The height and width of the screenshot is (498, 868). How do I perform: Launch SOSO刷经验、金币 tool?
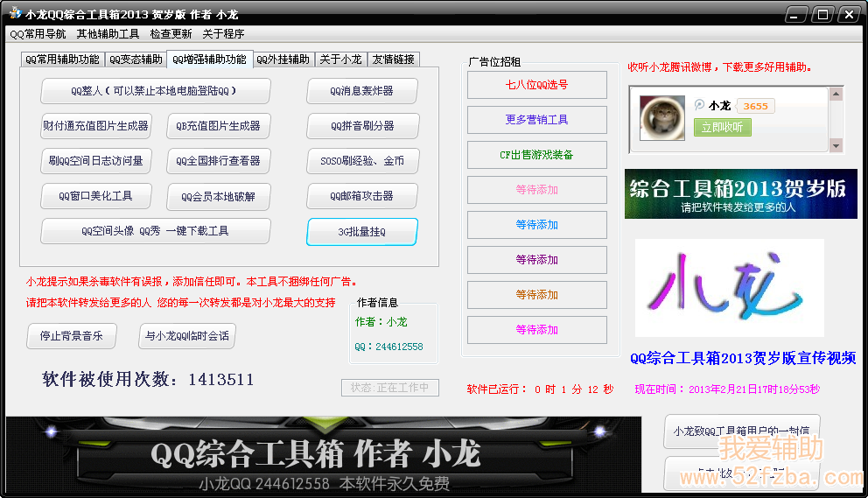(x=362, y=161)
